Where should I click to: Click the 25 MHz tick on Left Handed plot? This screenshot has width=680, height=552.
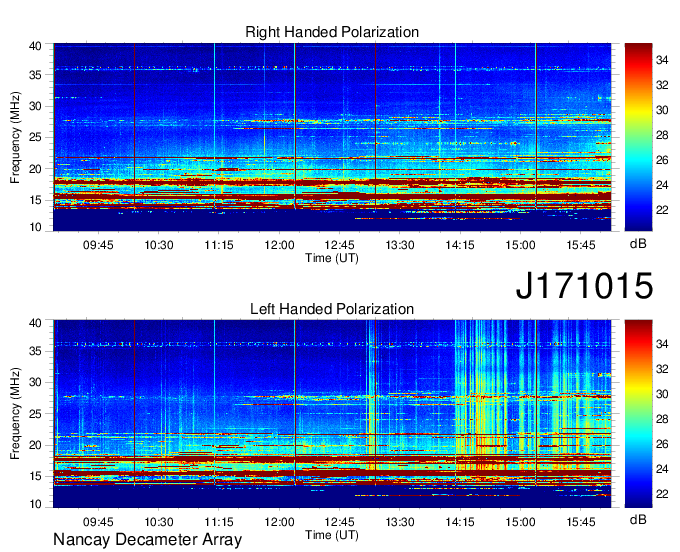pyautogui.click(x=36, y=414)
